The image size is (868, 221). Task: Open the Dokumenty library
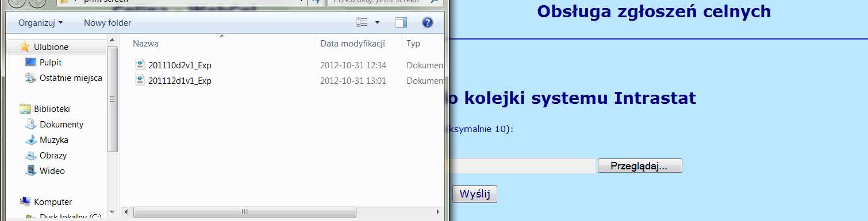62,125
